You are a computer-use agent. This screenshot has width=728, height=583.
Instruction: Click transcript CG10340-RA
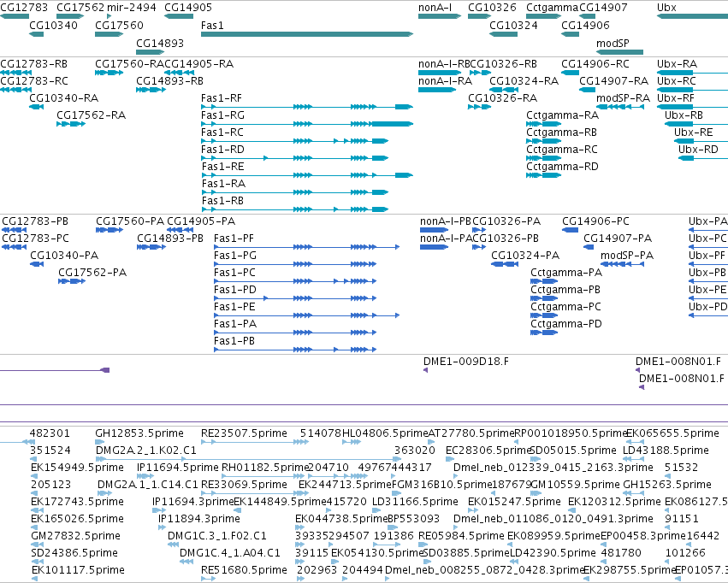[63, 97]
